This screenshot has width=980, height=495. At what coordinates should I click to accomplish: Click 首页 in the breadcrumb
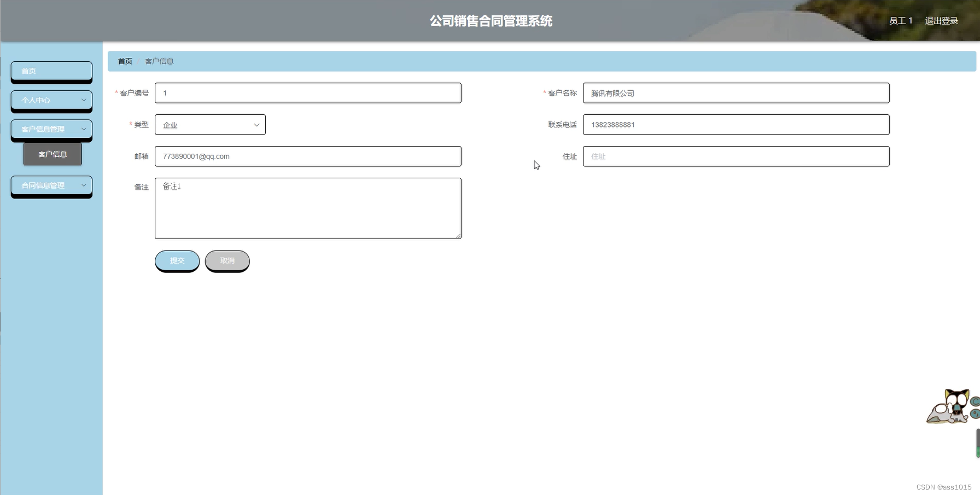[x=125, y=61]
